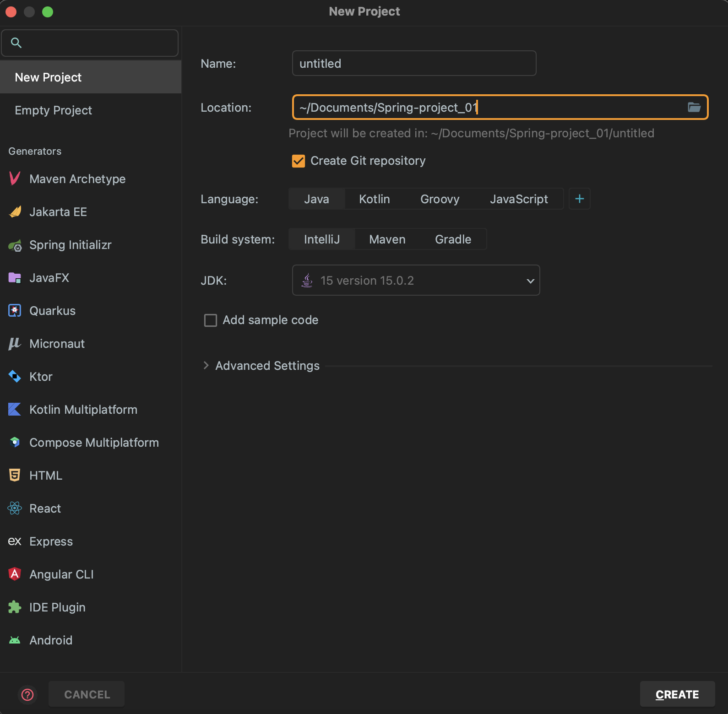This screenshot has height=714, width=728.
Task: Select Empty Project in sidebar
Action: [91, 110]
